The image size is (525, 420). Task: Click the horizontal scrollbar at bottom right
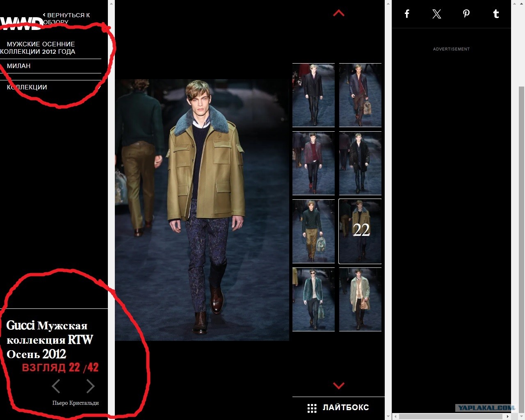[x=451, y=417]
